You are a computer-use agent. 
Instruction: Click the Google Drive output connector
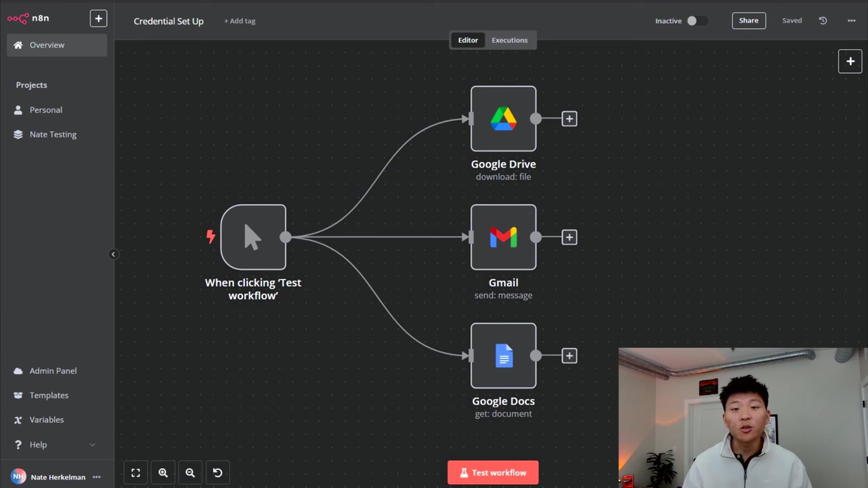(536, 119)
